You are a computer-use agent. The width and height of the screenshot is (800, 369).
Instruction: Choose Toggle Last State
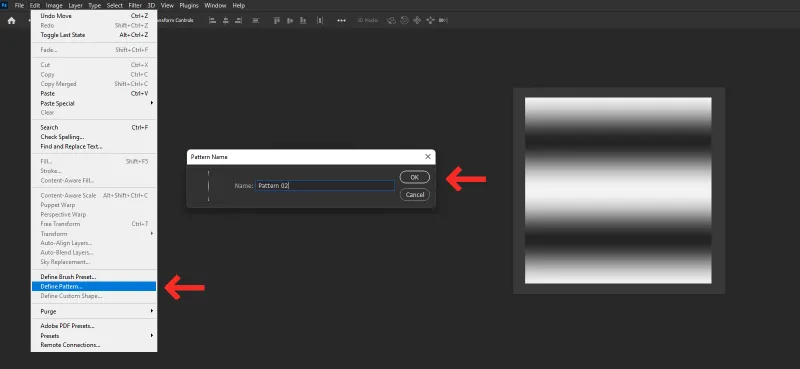[94, 35]
